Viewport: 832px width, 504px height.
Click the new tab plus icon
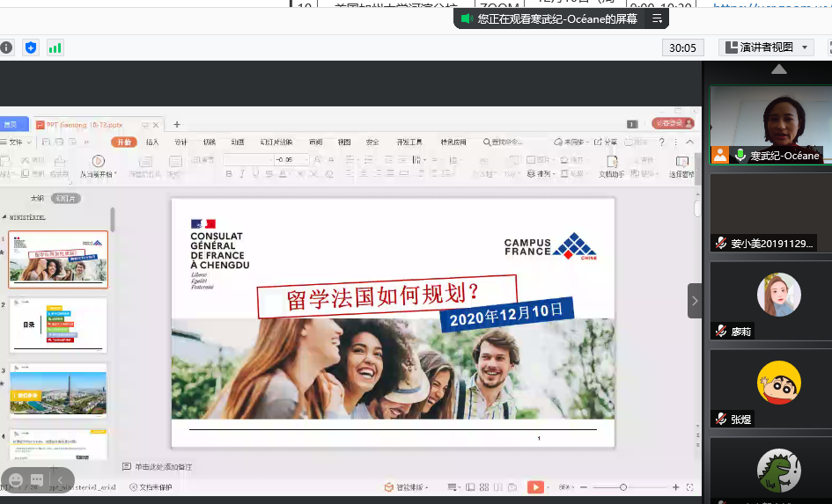[x=177, y=125]
